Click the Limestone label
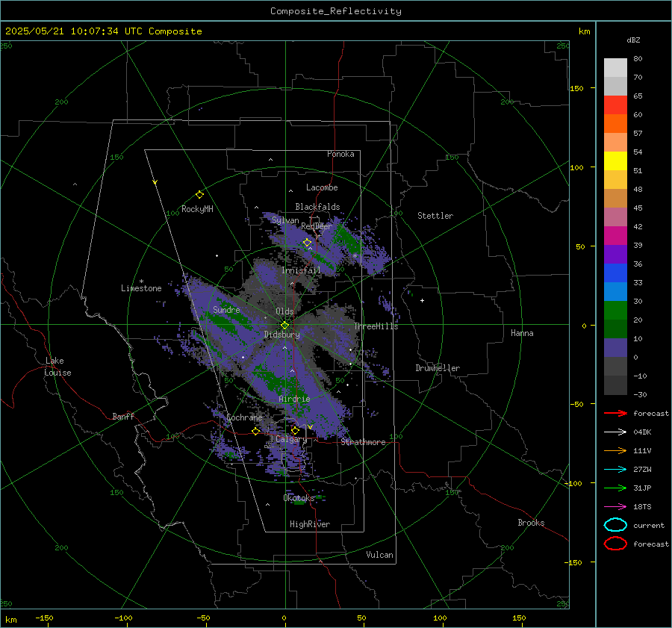Screen dimensions: 672x628 (x=141, y=288)
